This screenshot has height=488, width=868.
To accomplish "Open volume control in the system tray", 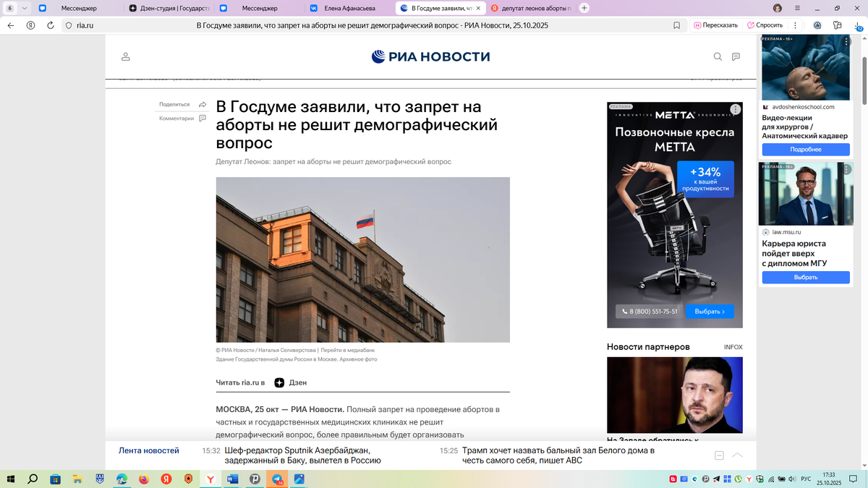I will coord(792,479).
